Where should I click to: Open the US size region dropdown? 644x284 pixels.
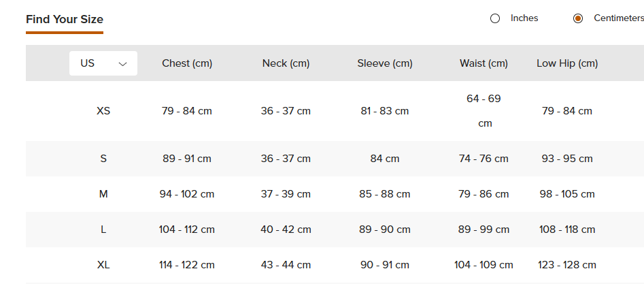coord(103,63)
